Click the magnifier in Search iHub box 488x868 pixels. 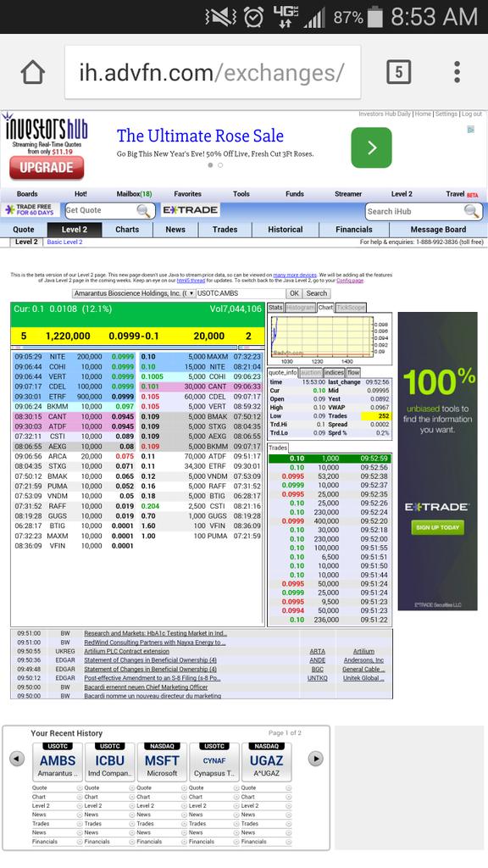(471, 211)
